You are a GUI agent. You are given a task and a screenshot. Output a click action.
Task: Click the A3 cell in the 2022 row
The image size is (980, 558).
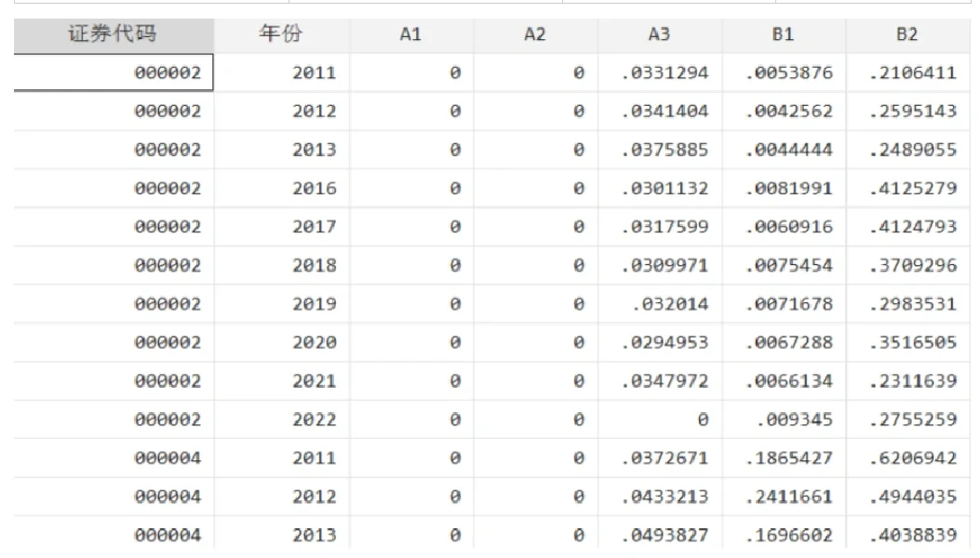point(659,420)
